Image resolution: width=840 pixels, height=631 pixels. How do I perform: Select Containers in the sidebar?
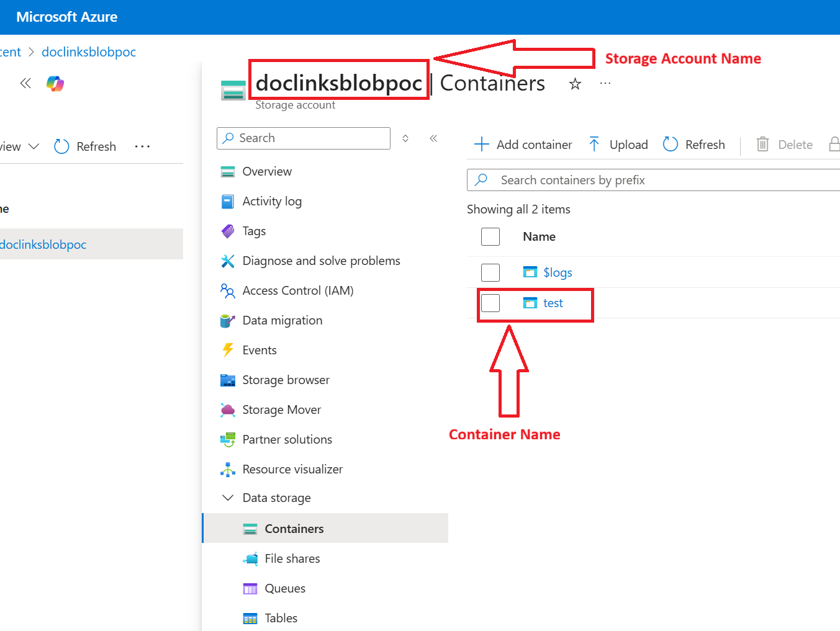point(294,529)
